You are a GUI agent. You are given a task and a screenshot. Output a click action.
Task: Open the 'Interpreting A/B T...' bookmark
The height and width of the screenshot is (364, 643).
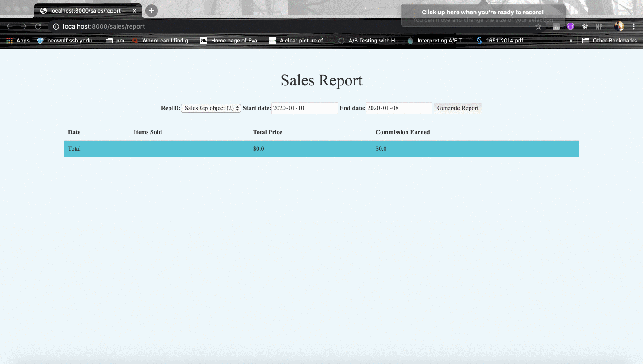437,41
